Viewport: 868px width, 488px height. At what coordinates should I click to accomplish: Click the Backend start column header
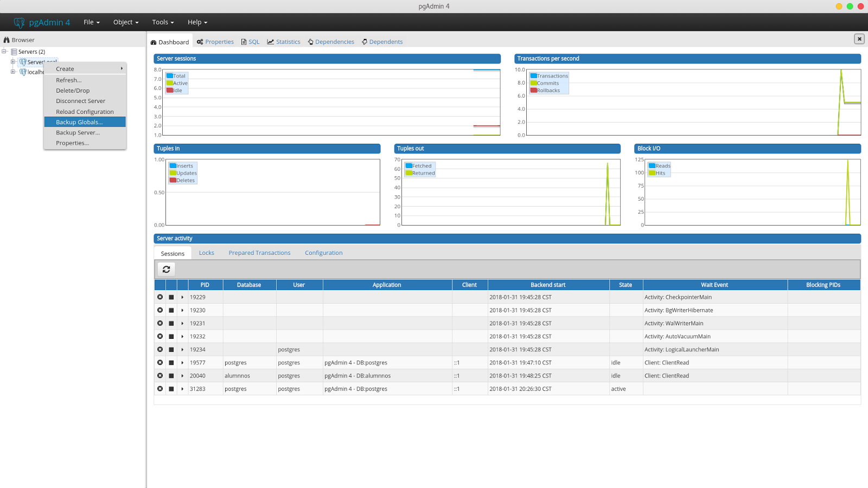click(x=548, y=285)
